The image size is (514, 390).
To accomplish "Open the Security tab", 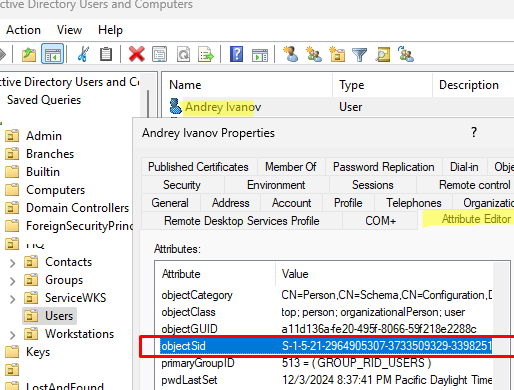I will coord(182,185).
